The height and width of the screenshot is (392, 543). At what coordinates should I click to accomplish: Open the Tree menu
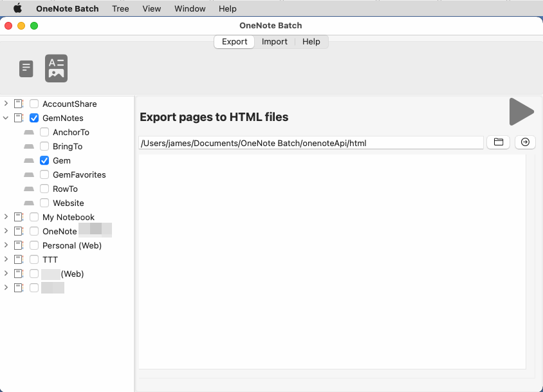click(120, 8)
